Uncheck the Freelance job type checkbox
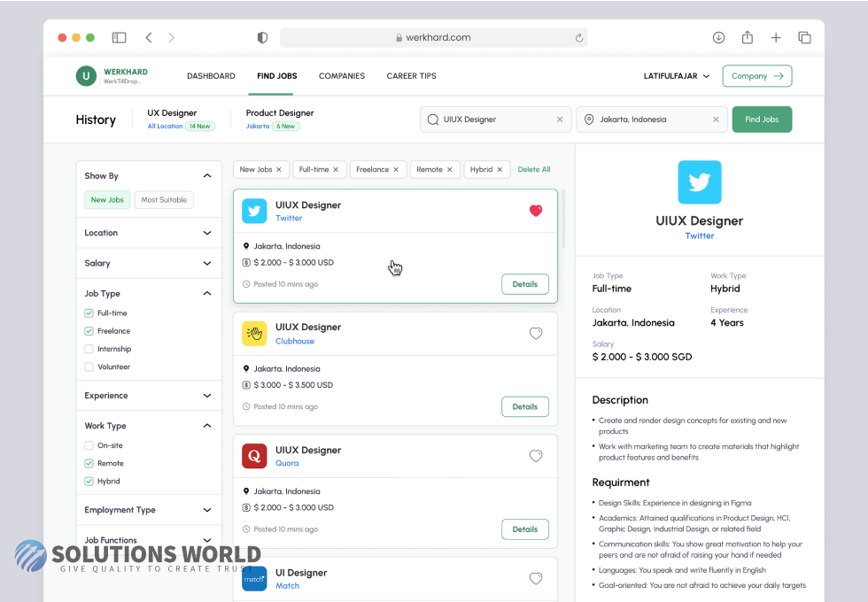Screen dimensions: 868x602 point(89,331)
